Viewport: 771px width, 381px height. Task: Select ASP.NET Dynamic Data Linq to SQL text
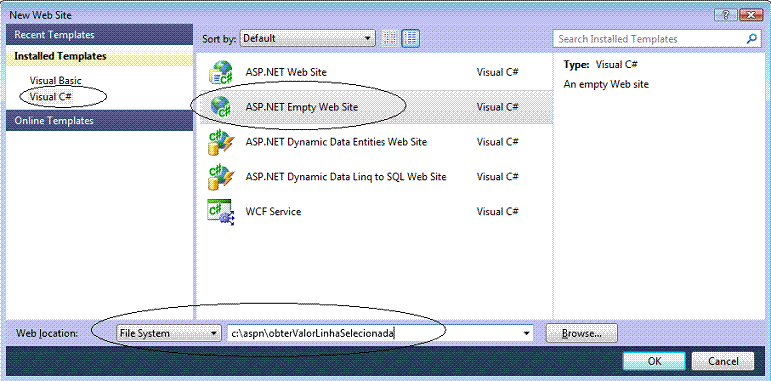(x=346, y=176)
